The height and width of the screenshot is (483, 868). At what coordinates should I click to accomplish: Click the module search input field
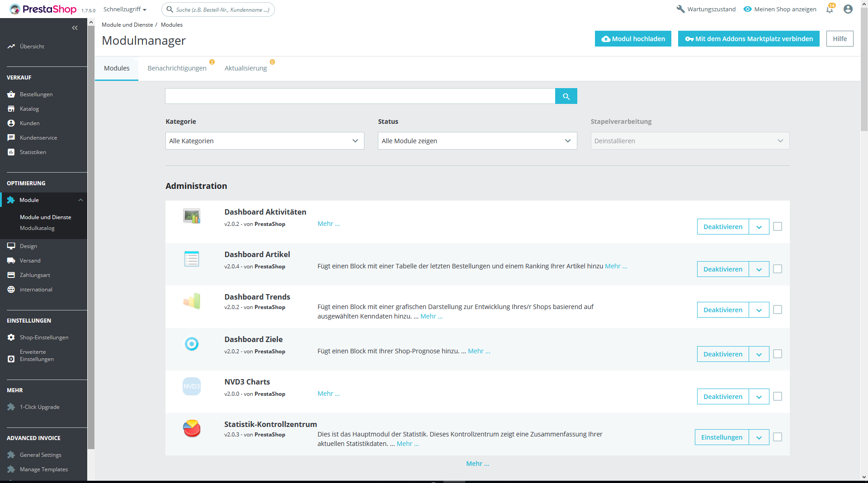360,96
